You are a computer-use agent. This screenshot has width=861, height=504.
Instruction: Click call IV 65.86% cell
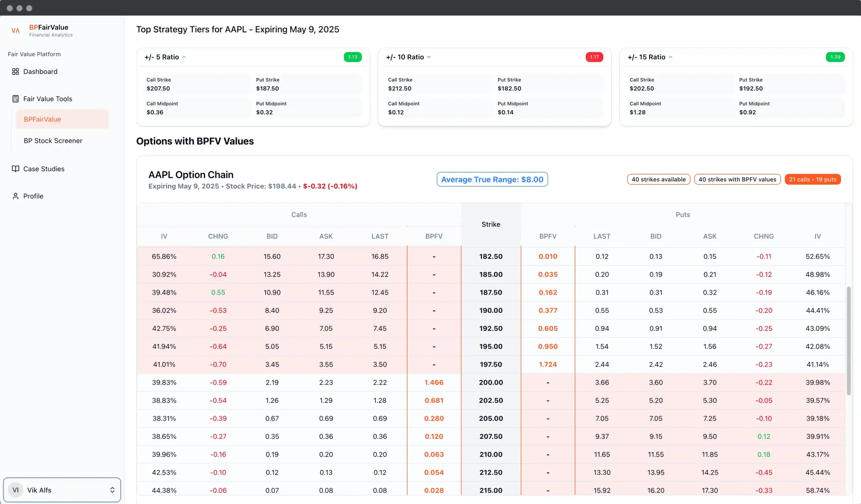coord(164,256)
